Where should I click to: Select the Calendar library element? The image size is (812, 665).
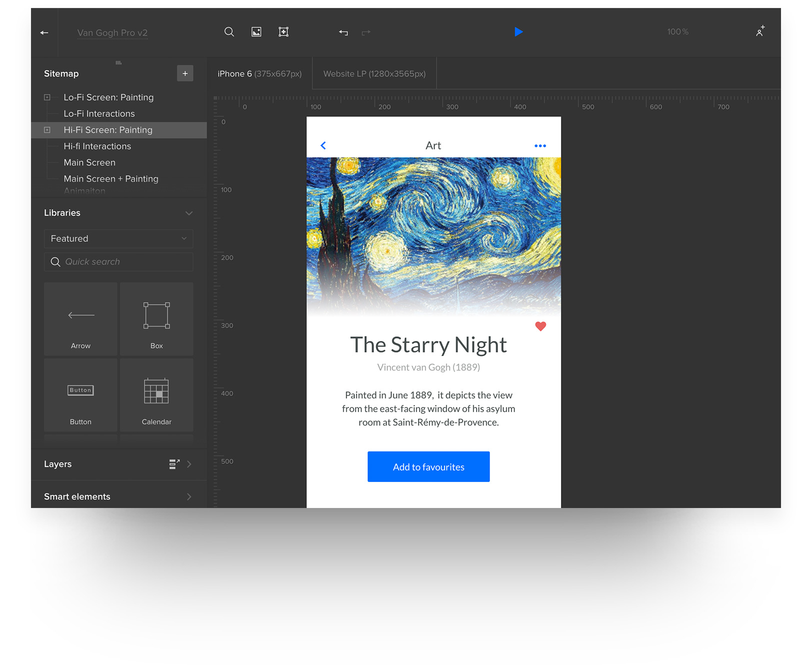pyautogui.click(x=156, y=395)
